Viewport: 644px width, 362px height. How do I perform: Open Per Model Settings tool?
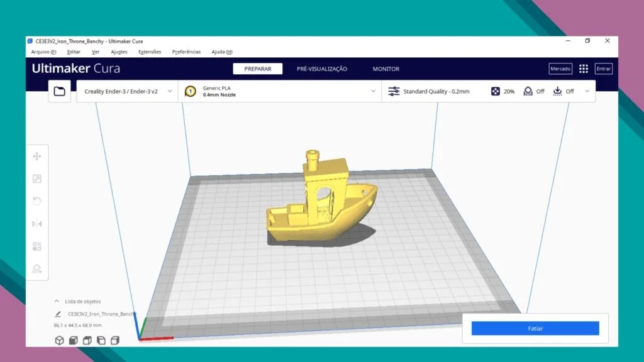(x=37, y=246)
